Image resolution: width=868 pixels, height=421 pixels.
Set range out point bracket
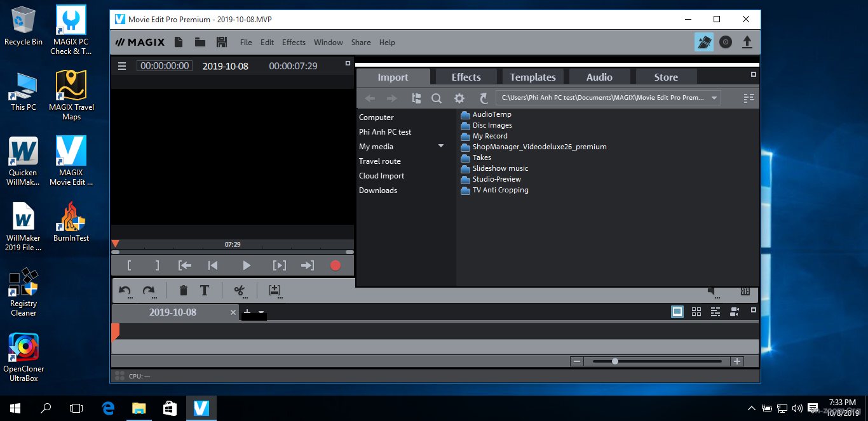(x=158, y=265)
